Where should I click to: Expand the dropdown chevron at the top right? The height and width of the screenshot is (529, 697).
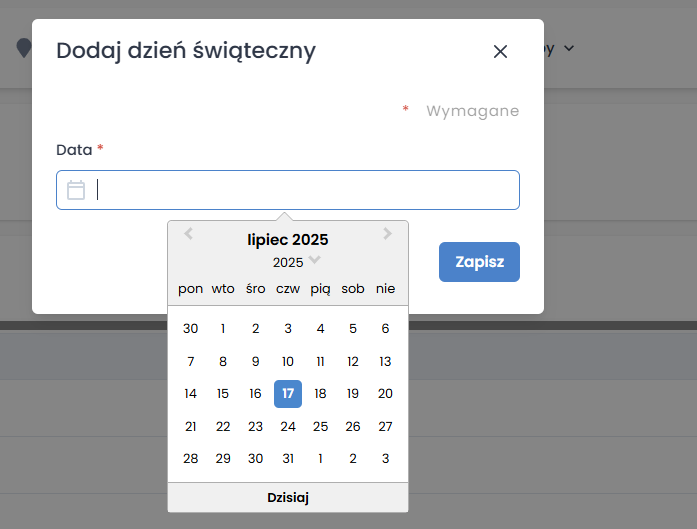569,48
